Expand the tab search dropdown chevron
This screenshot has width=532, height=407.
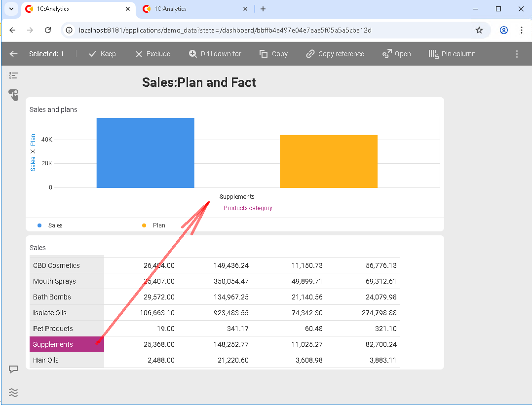[x=11, y=9]
